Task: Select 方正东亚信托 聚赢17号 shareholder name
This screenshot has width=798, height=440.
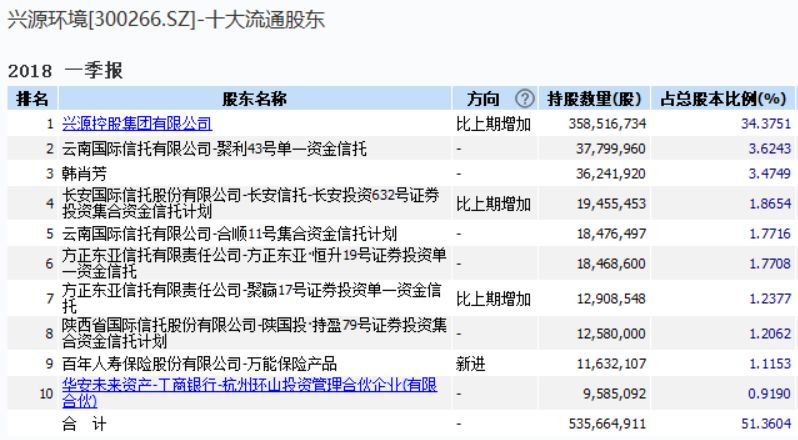Action: pyautogui.click(x=251, y=298)
